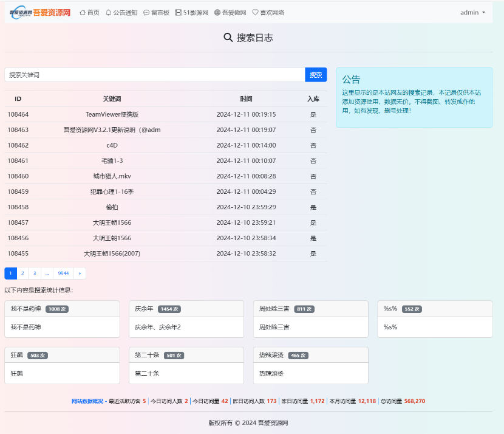The image size is (504, 434).
Task: Click the 501 次 count badge
Action: [x=174, y=355]
